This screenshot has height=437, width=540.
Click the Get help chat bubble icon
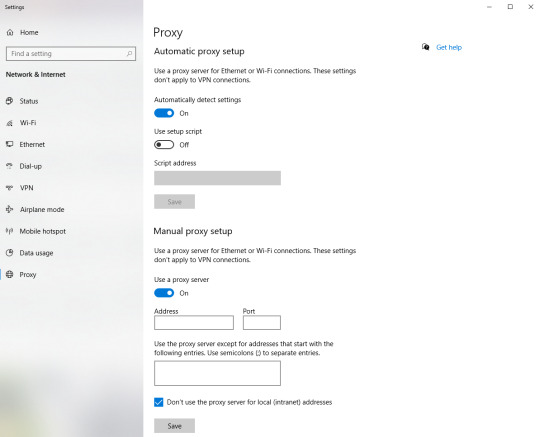coord(426,47)
